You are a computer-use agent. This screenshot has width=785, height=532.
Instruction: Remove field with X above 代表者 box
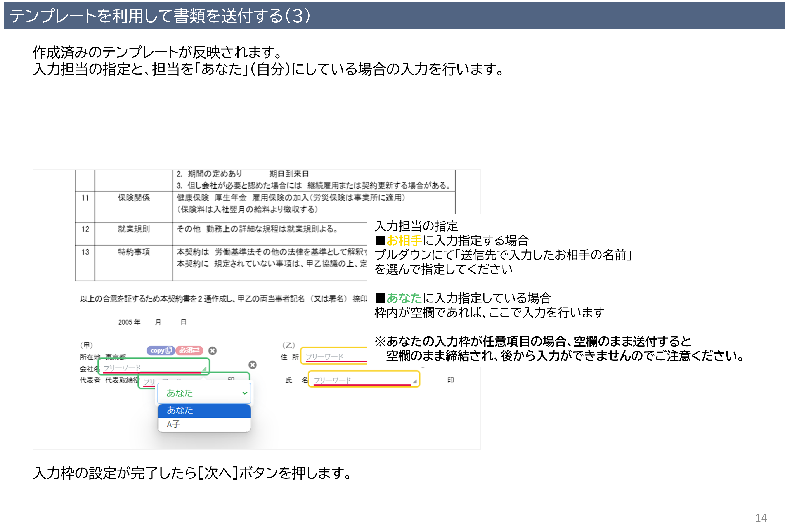(252, 365)
